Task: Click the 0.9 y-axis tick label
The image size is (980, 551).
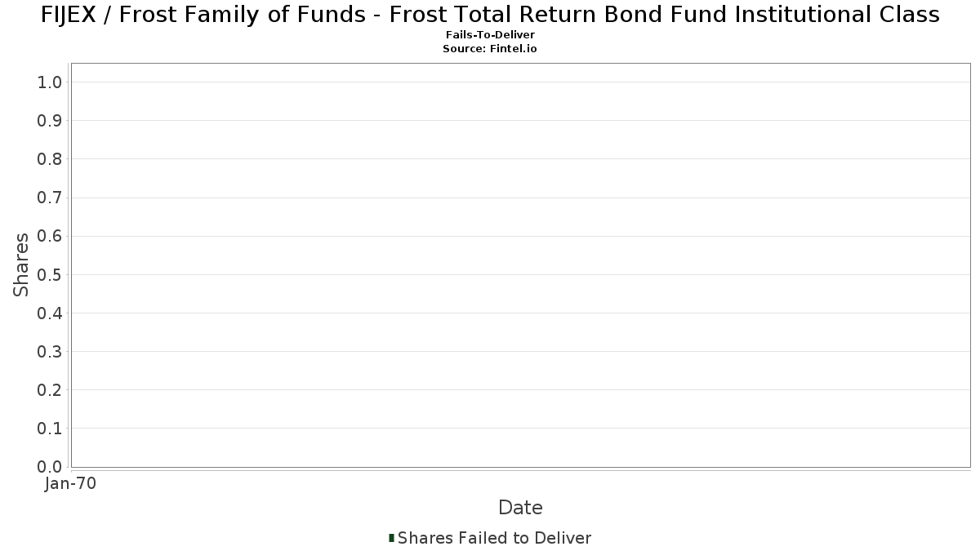Action: (50, 121)
